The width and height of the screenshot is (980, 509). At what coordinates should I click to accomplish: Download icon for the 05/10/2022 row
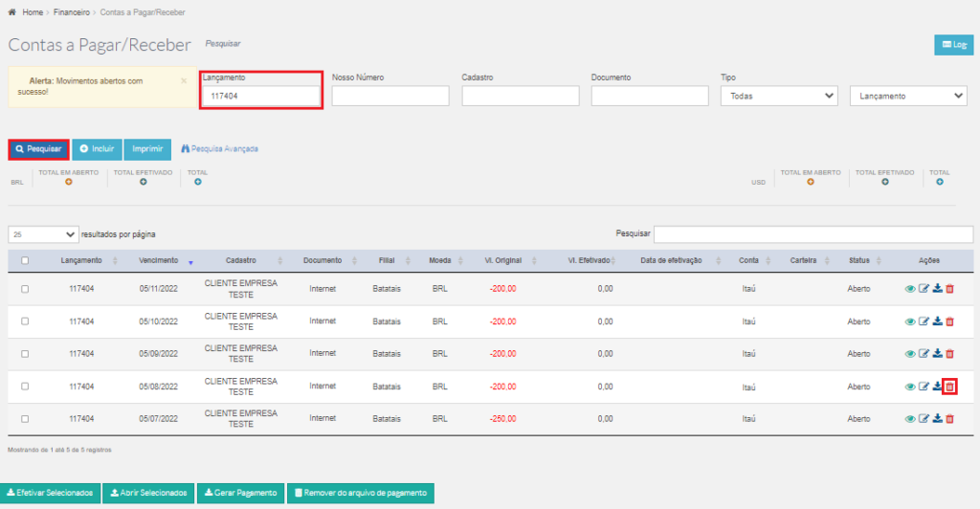click(938, 321)
